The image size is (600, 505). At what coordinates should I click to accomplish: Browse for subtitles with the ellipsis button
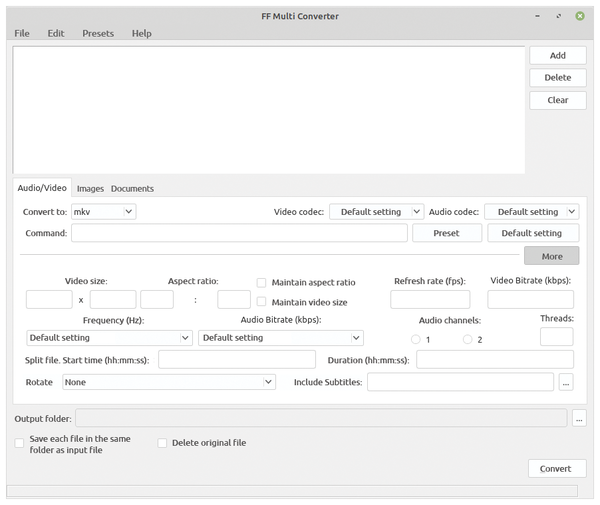(x=566, y=382)
